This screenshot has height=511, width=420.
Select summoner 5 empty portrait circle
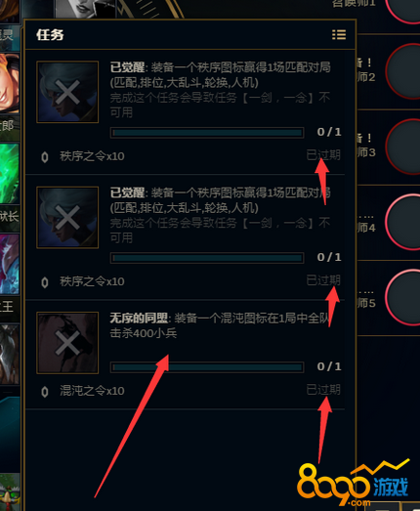click(x=403, y=297)
